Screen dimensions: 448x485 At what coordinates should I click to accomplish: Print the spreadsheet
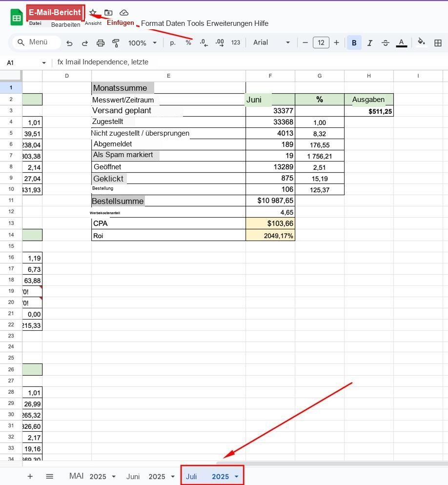pos(101,43)
